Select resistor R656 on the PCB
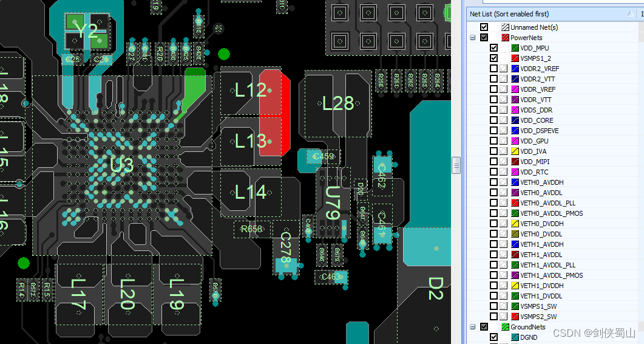The height and width of the screenshot is (344, 644). [x=251, y=229]
